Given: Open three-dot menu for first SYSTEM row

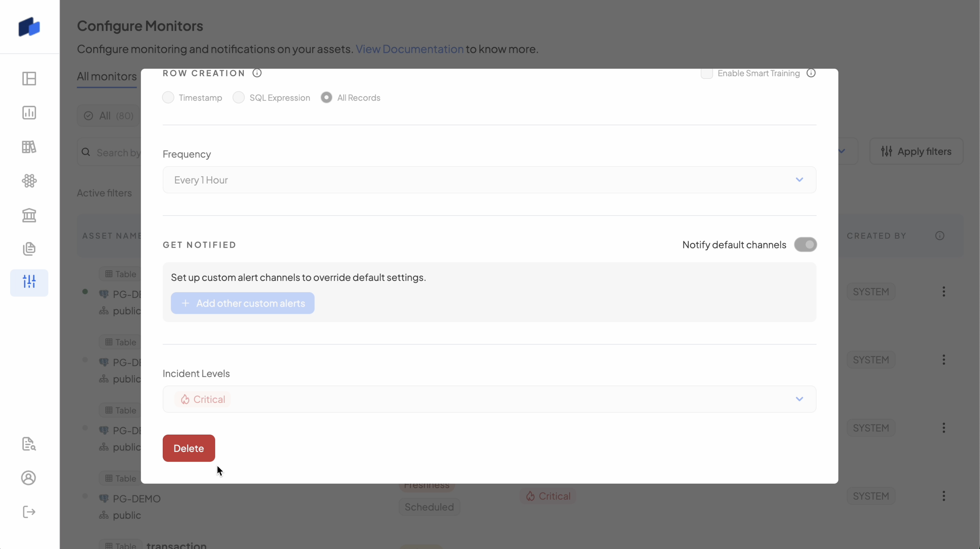Looking at the screenshot, I should pyautogui.click(x=943, y=292).
